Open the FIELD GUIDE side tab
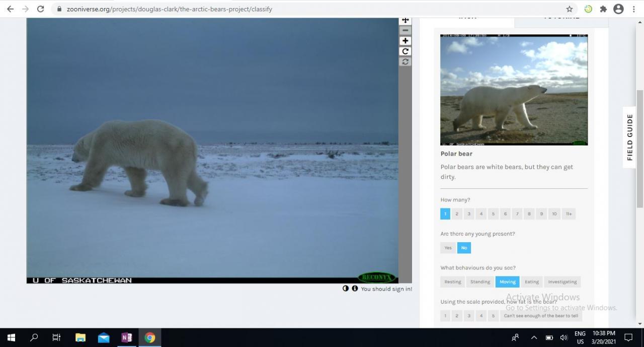 pyautogui.click(x=629, y=137)
